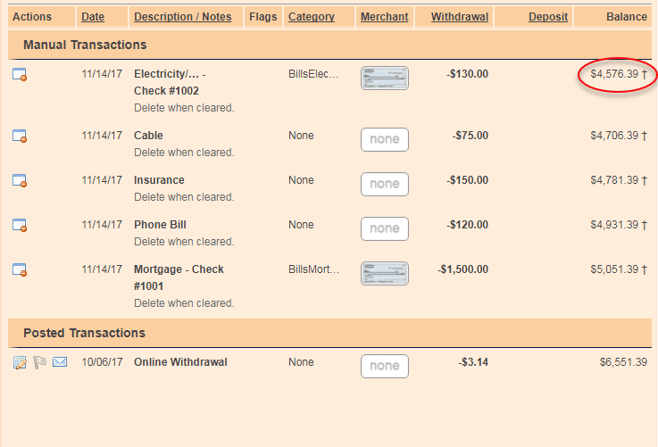The width and height of the screenshot is (658, 447).
Task: Click the $6,551.39 posted balance
Action: coord(623,362)
